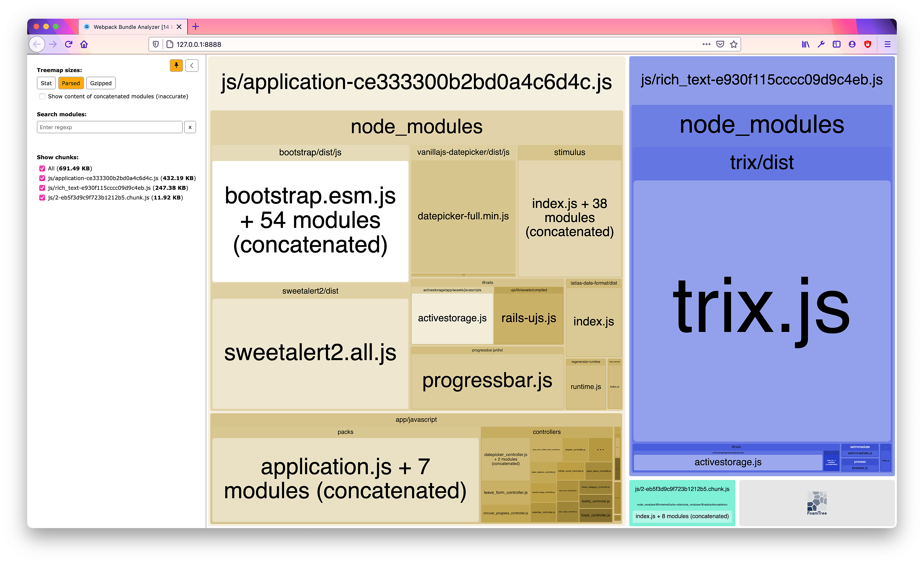
Task: Open the Firefox hamburger menu
Action: click(x=888, y=44)
